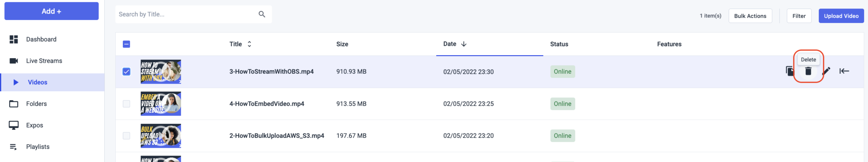Uncheck the 3-HowToStreamWithOBS.mp4 row checkbox

tap(126, 72)
